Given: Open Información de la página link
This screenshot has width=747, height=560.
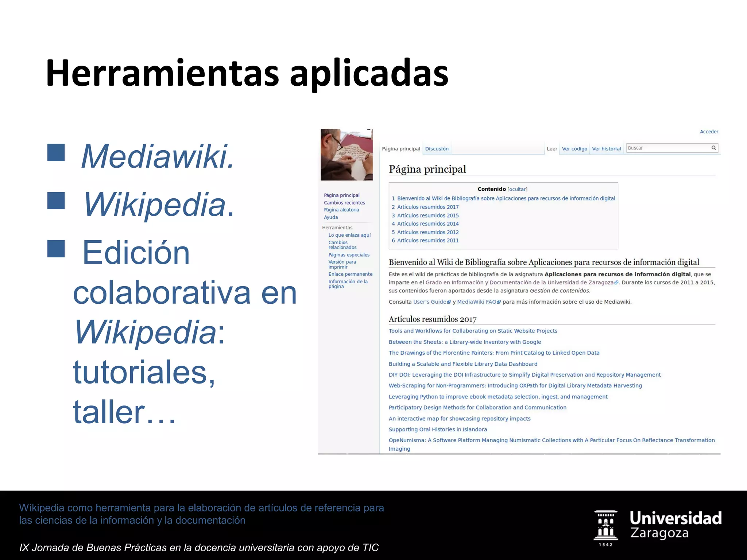Looking at the screenshot, I should 348,284.
